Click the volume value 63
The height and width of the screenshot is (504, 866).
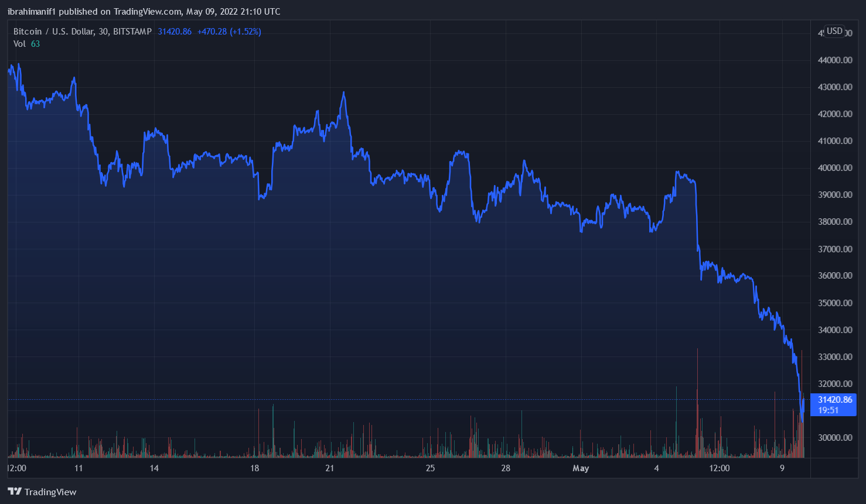[x=35, y=44]
